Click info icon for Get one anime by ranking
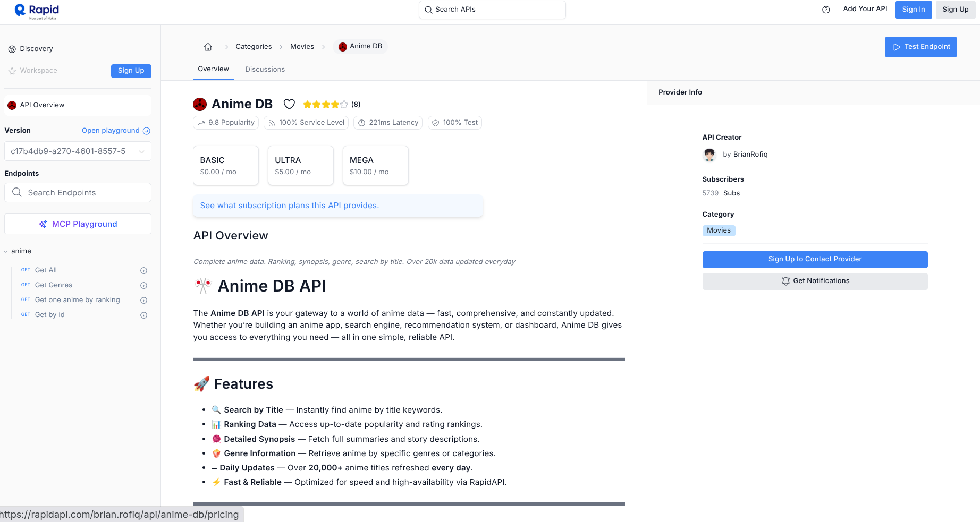Image resolution: width=980 pixels, height=522 pixels. 143,300
